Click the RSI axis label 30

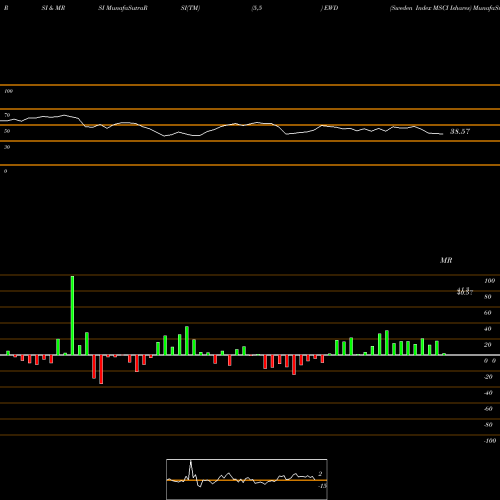point(7,147)
